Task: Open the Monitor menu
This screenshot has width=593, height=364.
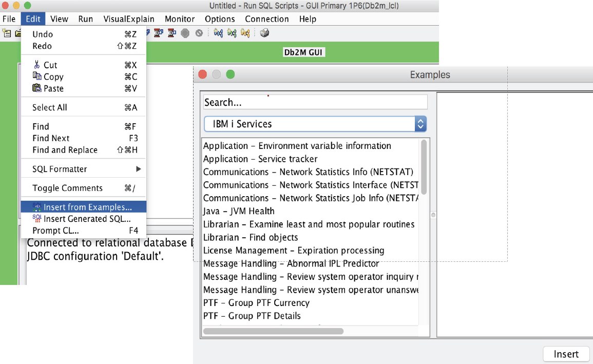Action: click(180, 19)
